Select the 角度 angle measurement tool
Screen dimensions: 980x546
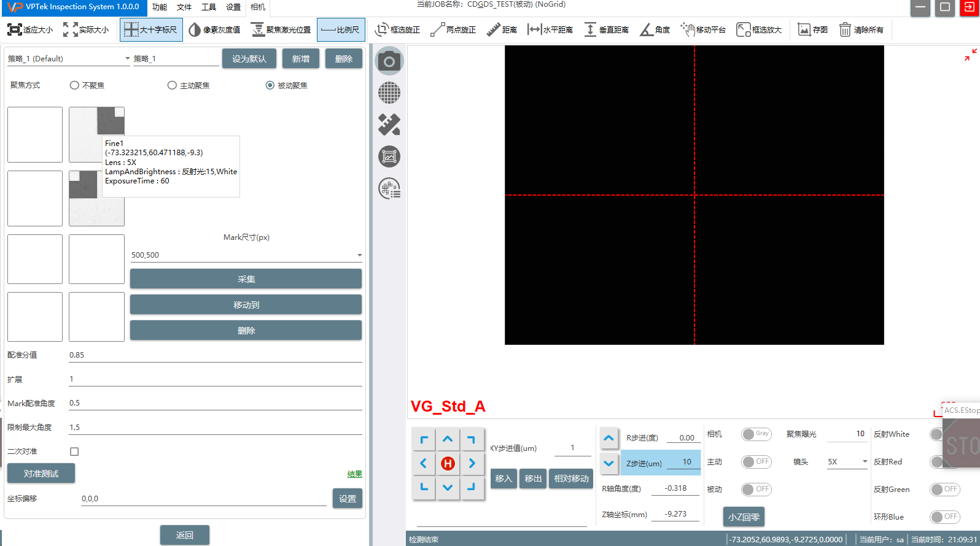point(655,29)
